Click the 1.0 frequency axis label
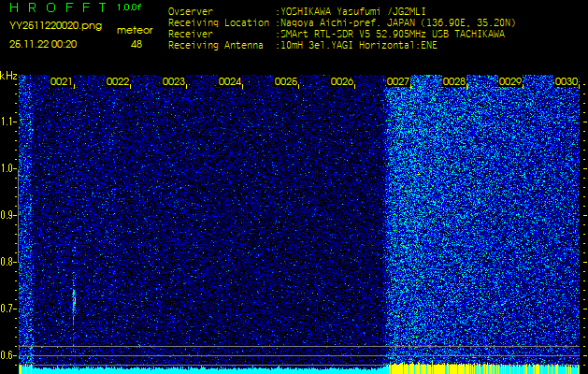 [8, 169]
